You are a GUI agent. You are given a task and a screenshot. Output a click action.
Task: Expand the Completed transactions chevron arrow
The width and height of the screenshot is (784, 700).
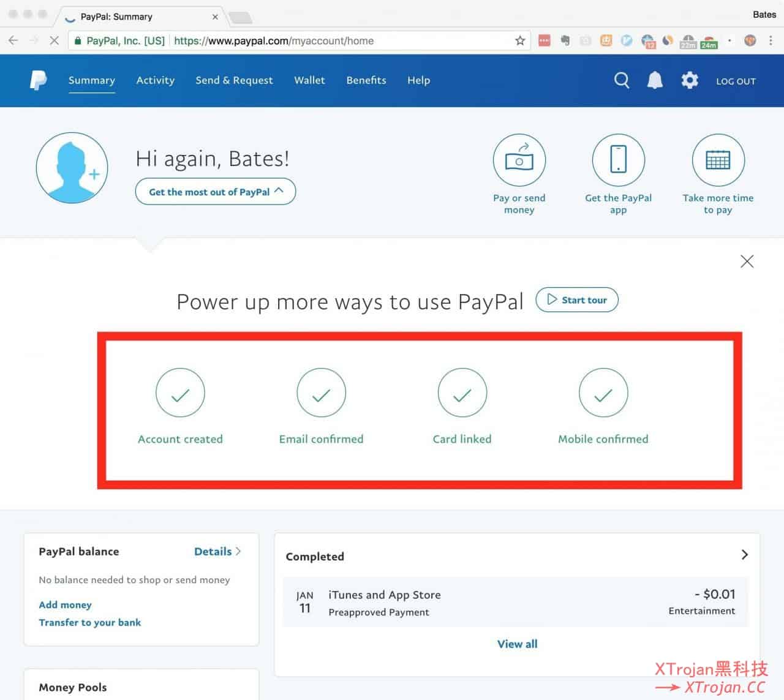point(745,555)
